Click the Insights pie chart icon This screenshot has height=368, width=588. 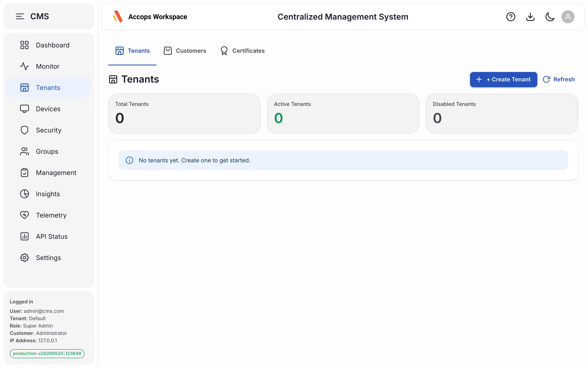pyautogui.click(x=24, y=194)
